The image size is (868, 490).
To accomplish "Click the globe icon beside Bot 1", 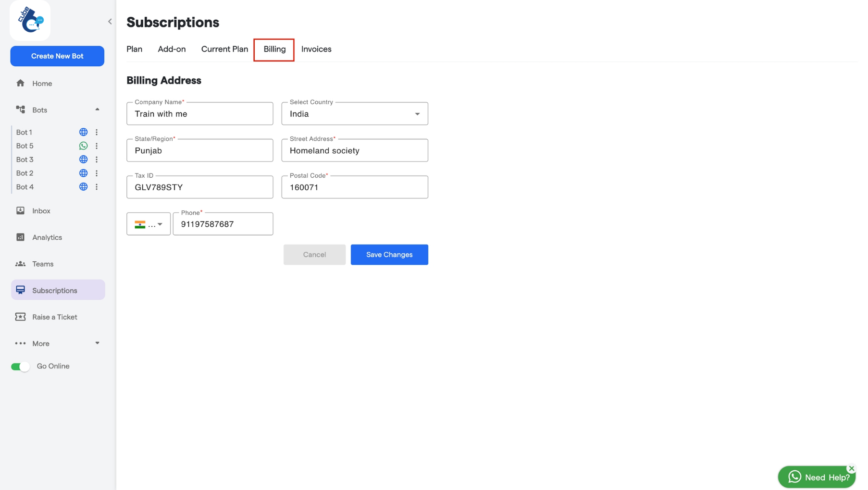I will point(83,132).
